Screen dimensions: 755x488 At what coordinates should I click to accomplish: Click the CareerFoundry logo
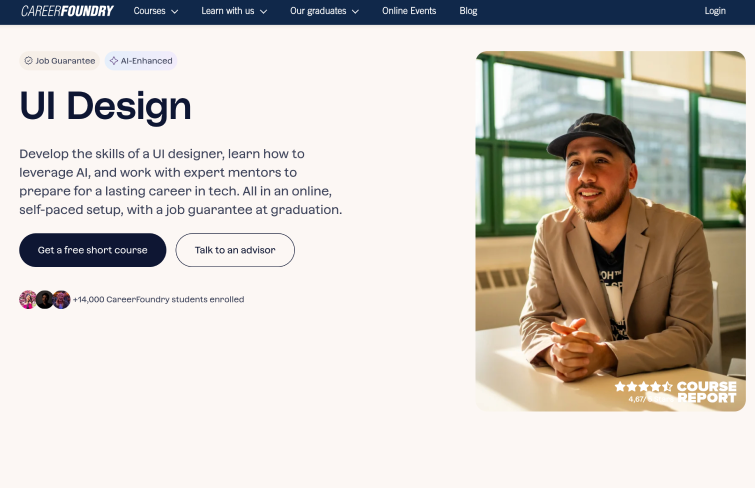click(67, 11)
